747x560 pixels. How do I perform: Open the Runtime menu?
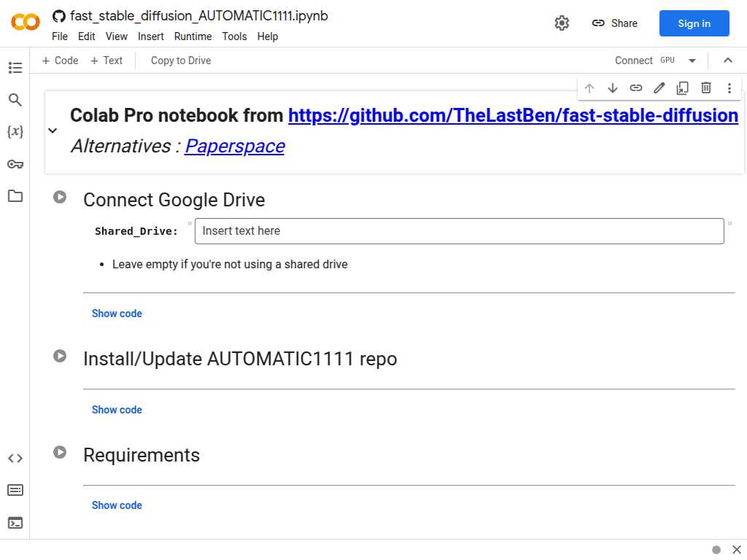[193, 36]
